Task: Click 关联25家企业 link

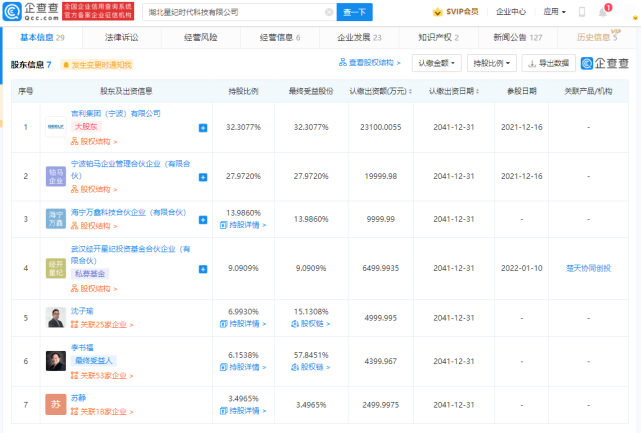Action: 102,325
